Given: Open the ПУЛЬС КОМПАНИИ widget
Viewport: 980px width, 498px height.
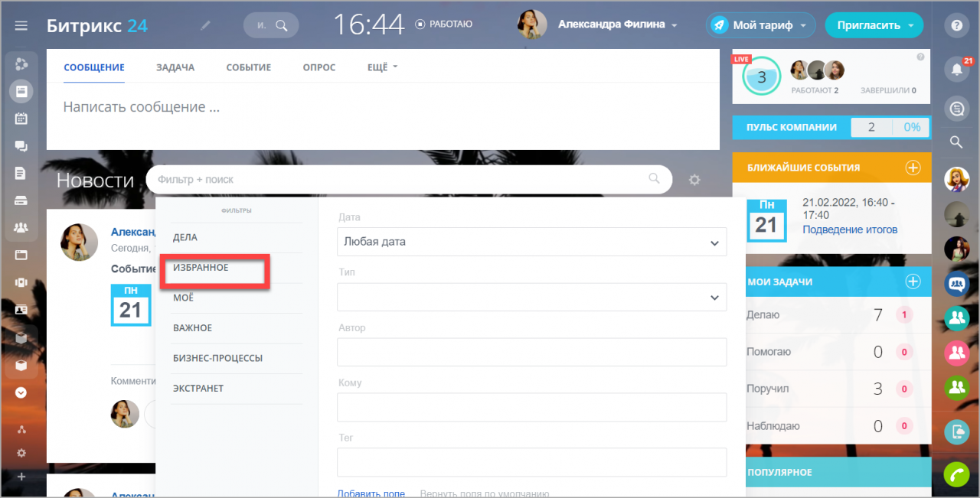Looking at the screenshot, I should tap(831, 127).
